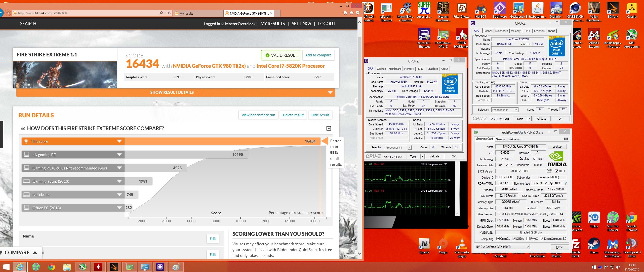Expand the SHOW RESULT DETAILS bar

coord(176,92)
